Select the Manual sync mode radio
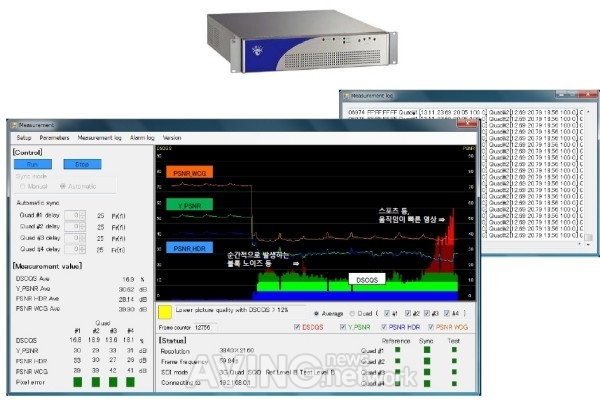 pyautogui.click(x=23, y=186)
